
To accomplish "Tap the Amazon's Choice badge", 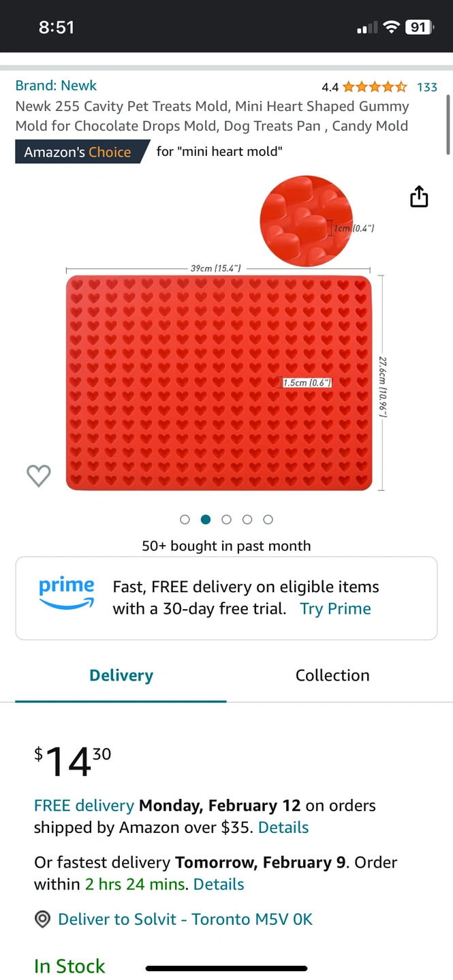I will 82,152.
